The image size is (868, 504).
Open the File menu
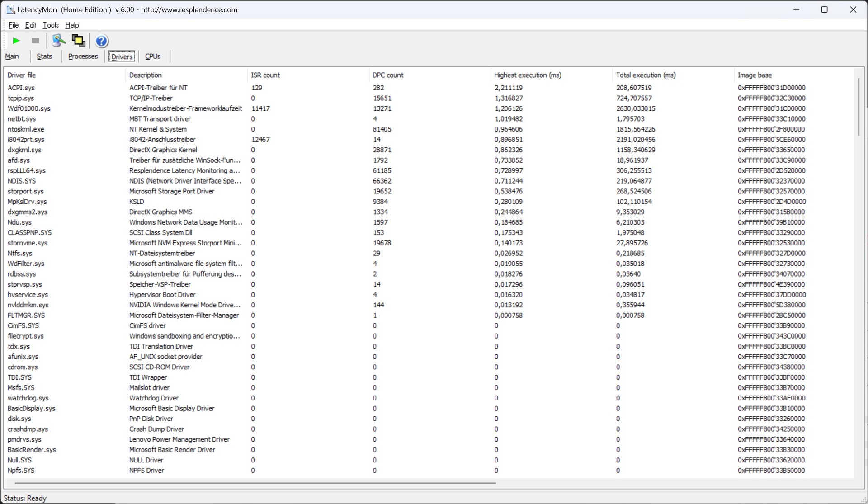(x=13, y=25)
